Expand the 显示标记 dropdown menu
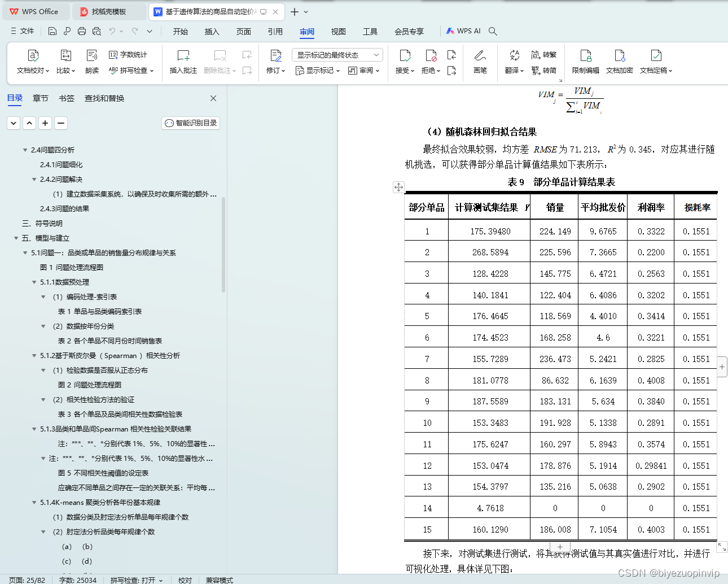The image size is (728, 584). [318, 71]
